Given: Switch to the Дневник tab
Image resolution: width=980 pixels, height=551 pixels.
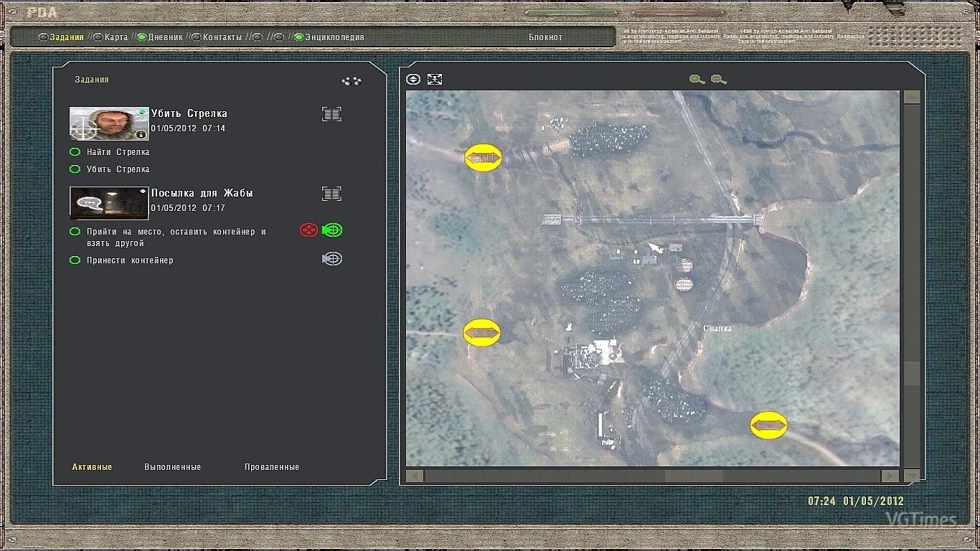Looking at the screenshot, I should pos(166,37).
